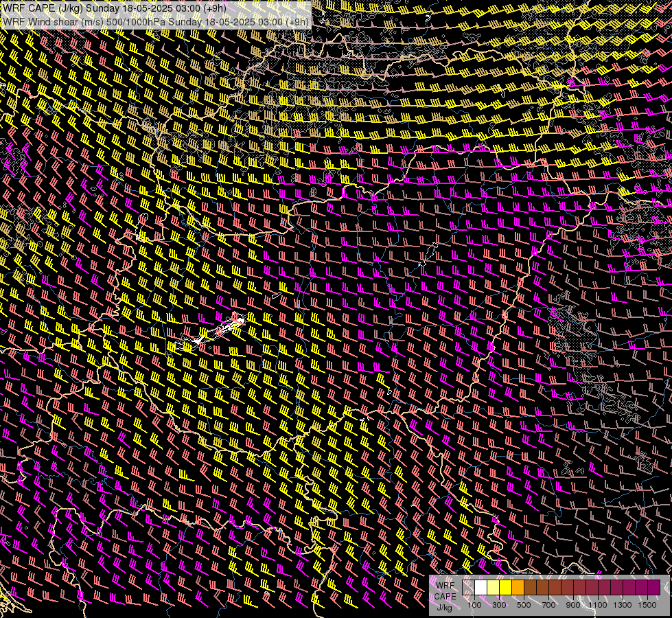The image size is (672, 618).
Task: Select the transparent first CAPE legend swatch
Action: [468, 587]
